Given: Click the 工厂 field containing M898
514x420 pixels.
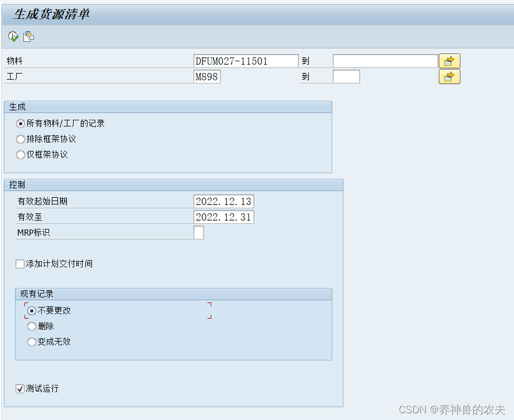Looking at the screenshot, I should click(207, 76).
